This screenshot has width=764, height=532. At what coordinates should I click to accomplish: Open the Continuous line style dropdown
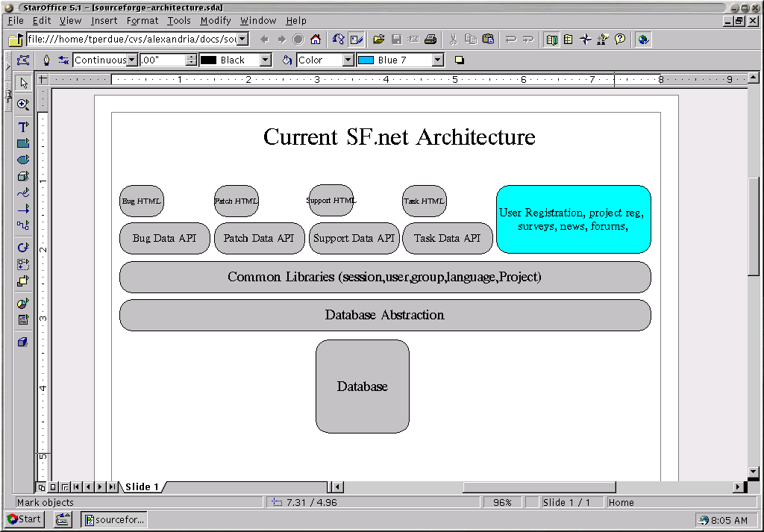[132, 60]
